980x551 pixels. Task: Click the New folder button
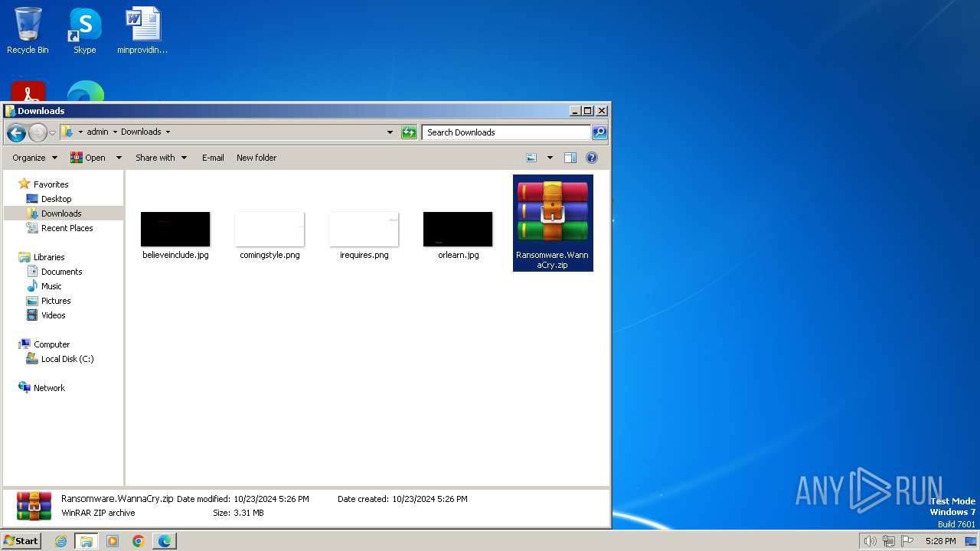click(x=256, y=158)
